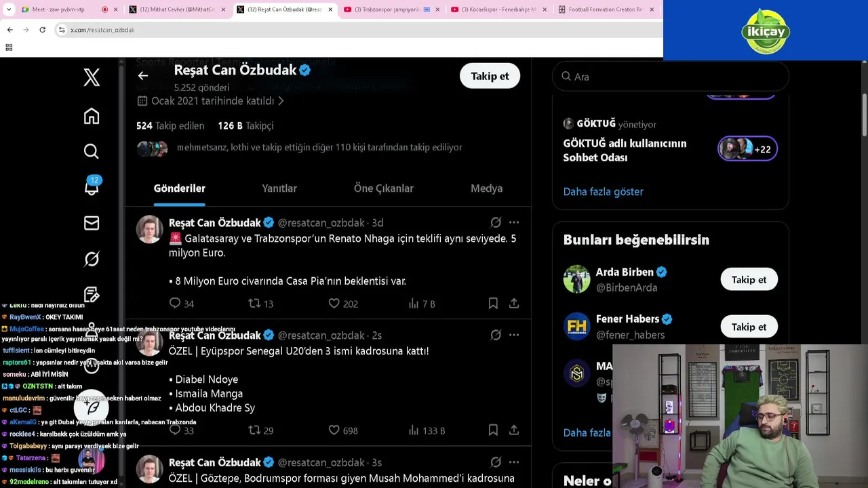
Task: Open 524 Takip edilen list
Action: point(170,125)
